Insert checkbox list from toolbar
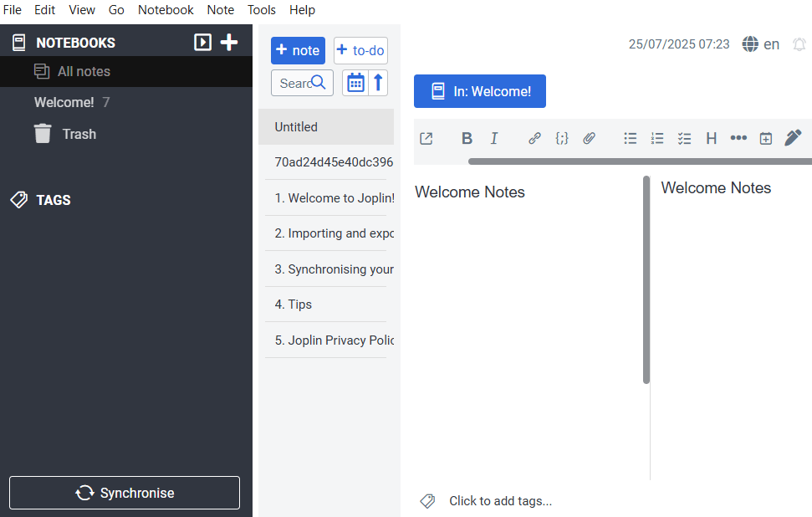Screen dimensions: 812x517 tap(684, 139)
